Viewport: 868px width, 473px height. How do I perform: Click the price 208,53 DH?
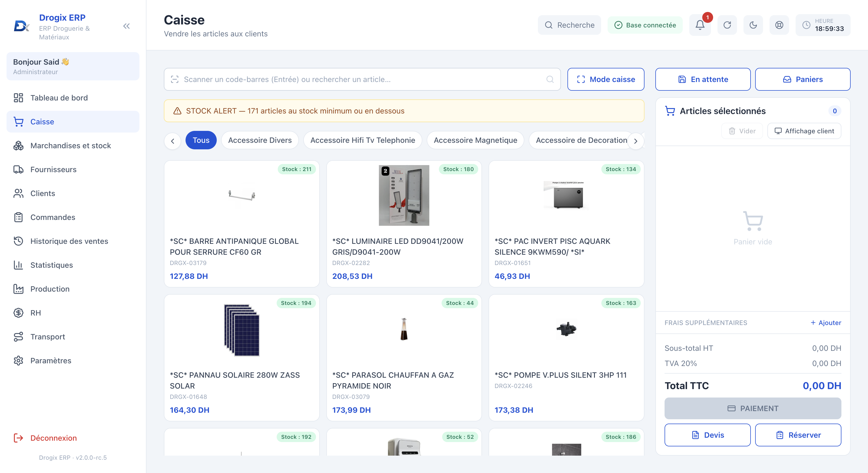click(352, 276)
